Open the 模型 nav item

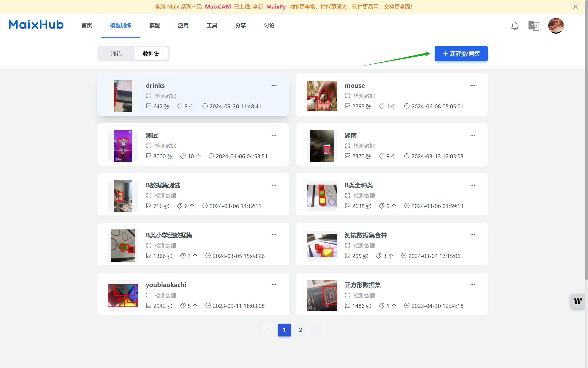(154, 25)
